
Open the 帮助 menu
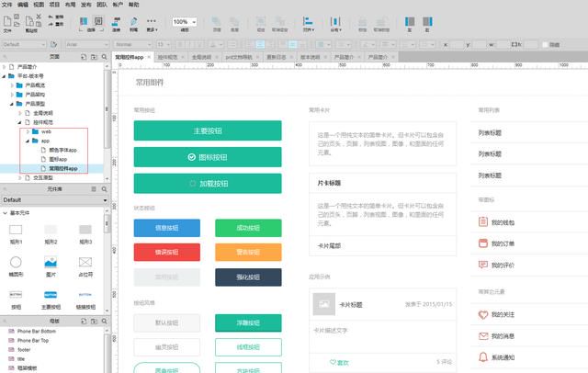[x=133, y=5]
